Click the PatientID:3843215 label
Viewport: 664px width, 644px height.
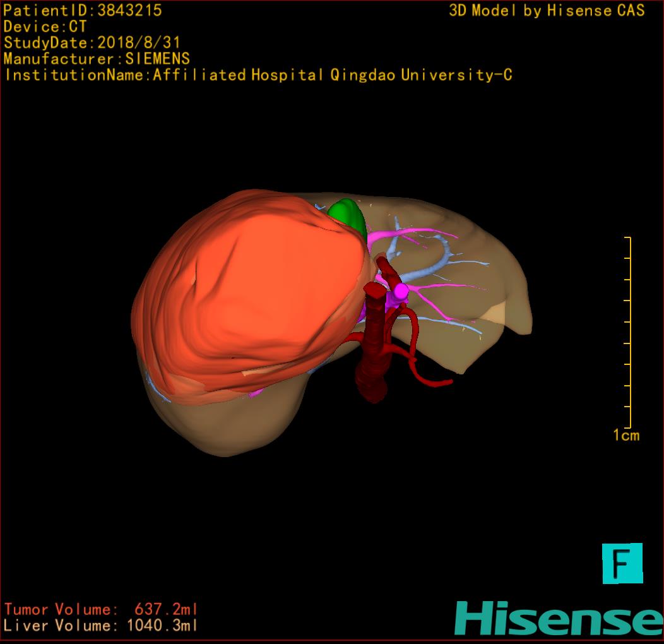[83, 11]
